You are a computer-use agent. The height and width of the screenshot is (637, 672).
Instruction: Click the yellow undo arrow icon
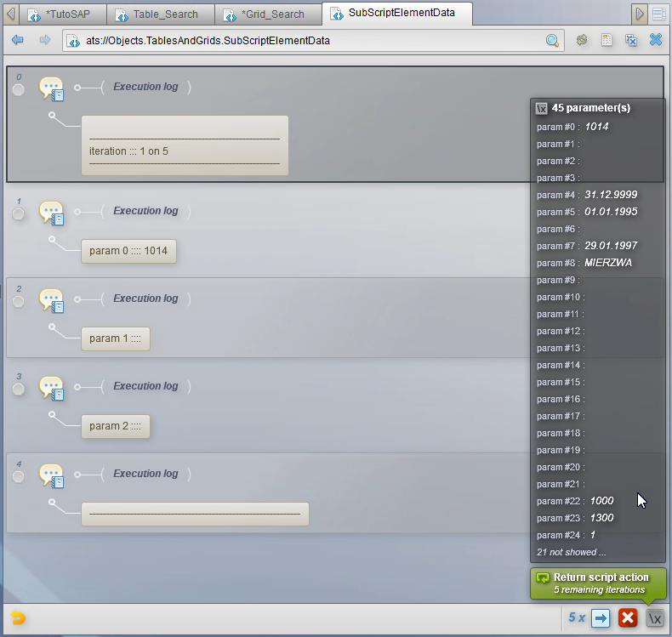(x=18, y=618)
